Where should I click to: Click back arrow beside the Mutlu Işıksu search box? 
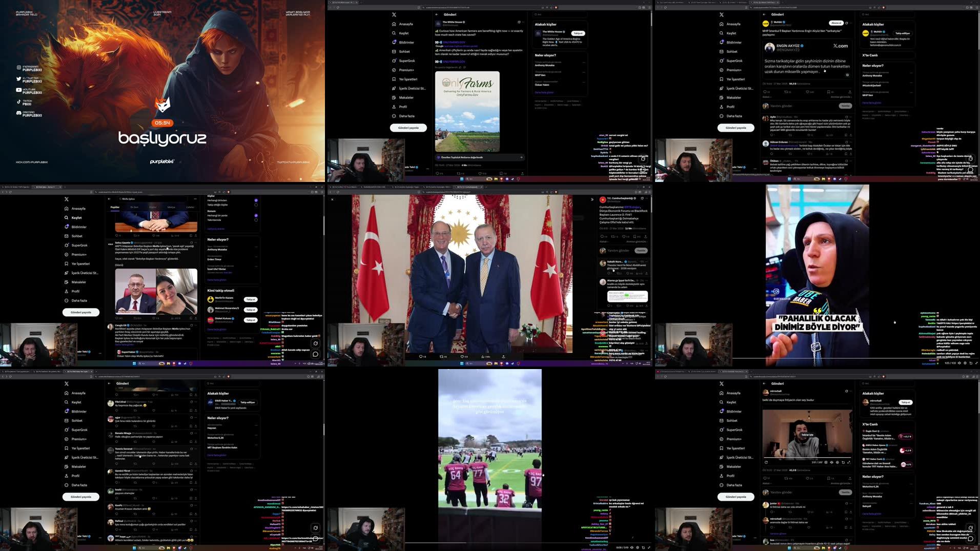coord(109,199)
